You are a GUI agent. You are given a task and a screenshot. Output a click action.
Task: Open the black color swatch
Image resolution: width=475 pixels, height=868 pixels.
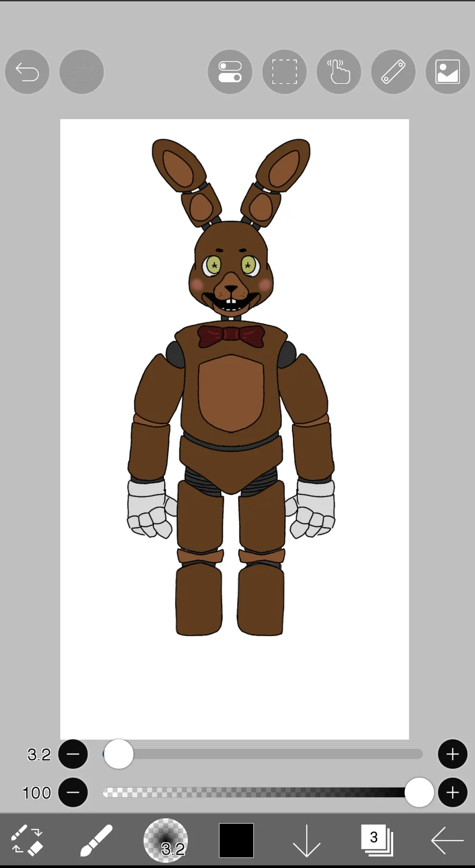(236, 840)
